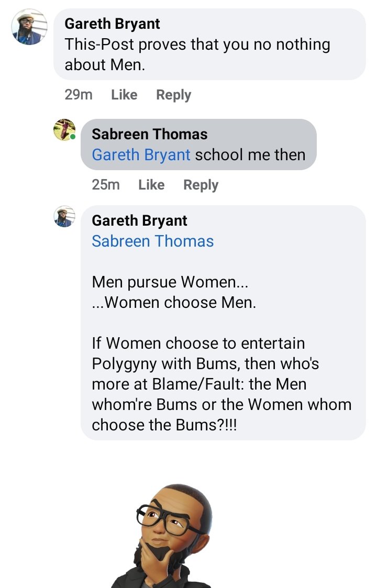Tap Gareth Bryant's small avatar on his reply
Viewport: 377px width, 588px height.
point(64,216)
